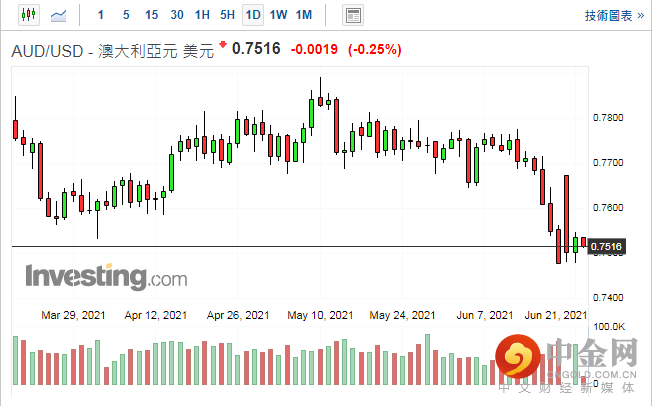Click the Mar 29, 2021 date label
Image resolution: width=652 pixels, height=406 pixels.
73,315
